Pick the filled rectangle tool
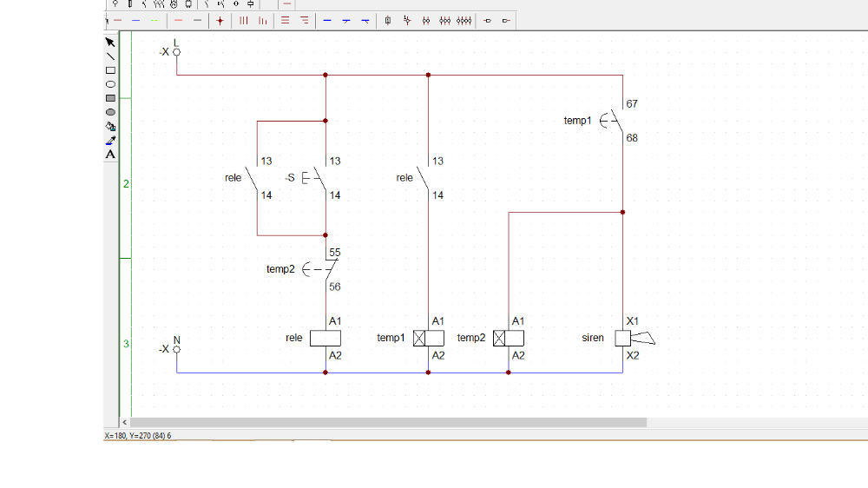Screen dimensions: 868x488 click(x=110, y=98)
